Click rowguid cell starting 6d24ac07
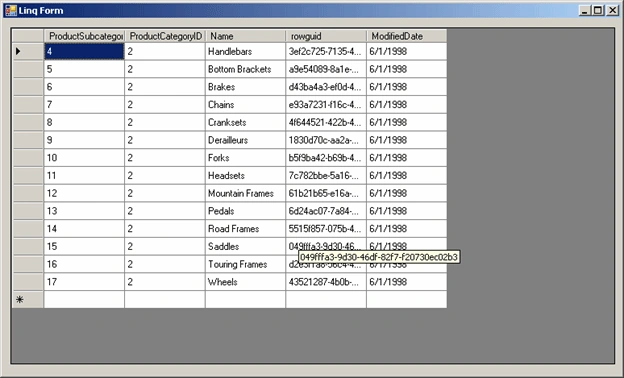The height and width of the screenshot is (378, 624). point(326,211)
